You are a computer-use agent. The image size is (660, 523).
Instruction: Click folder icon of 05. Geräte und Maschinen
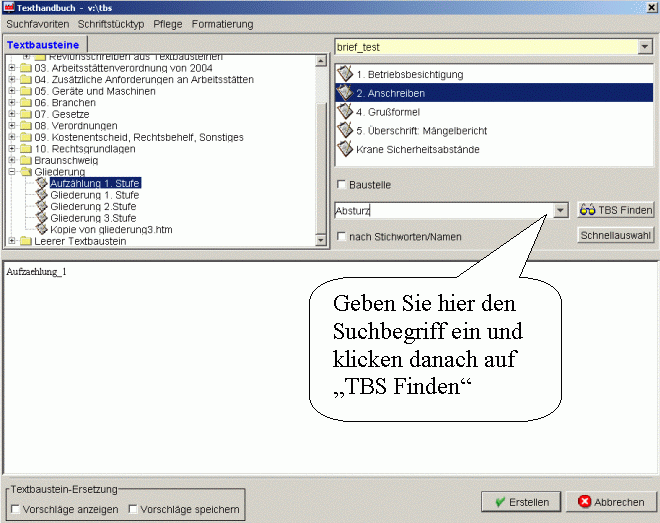(26, 91)
